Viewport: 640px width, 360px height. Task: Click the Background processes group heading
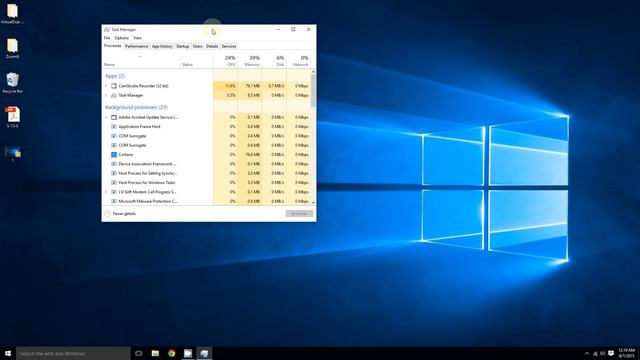[x=136, y=107]
